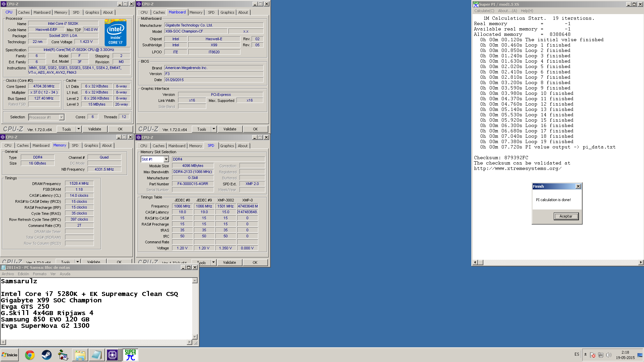Open the Processor #1 selection dropdown

point(61,117)
